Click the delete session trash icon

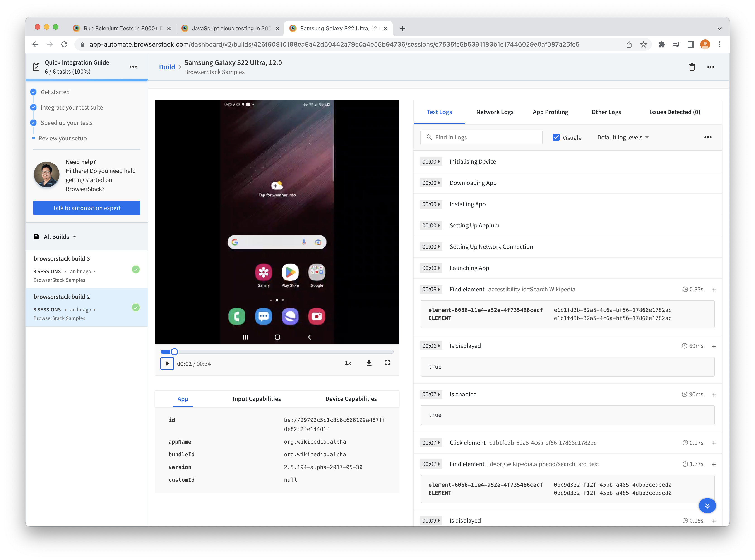pyautogui.click(x=692, y=67)
